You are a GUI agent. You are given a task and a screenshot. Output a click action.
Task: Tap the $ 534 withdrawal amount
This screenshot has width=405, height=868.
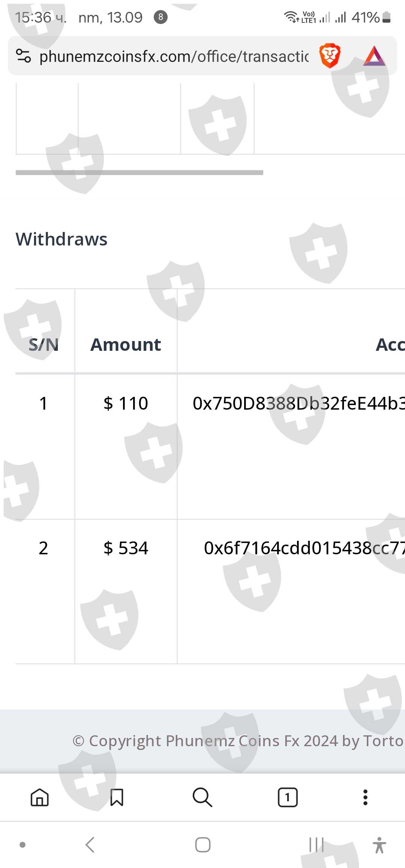point(126,548)
